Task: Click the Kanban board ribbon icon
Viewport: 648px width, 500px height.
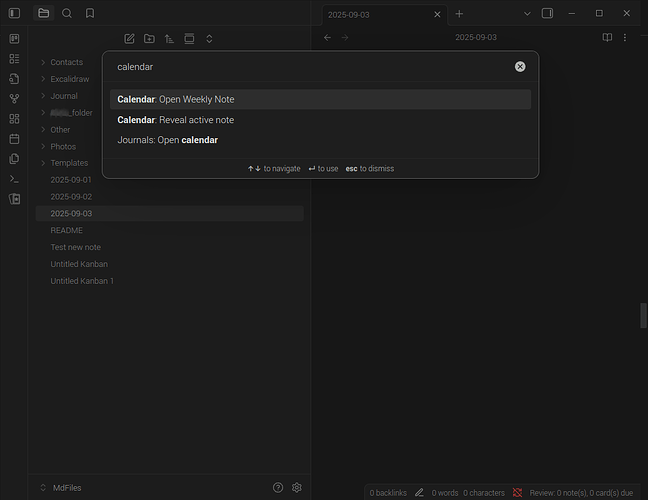Action: point(14,39)
